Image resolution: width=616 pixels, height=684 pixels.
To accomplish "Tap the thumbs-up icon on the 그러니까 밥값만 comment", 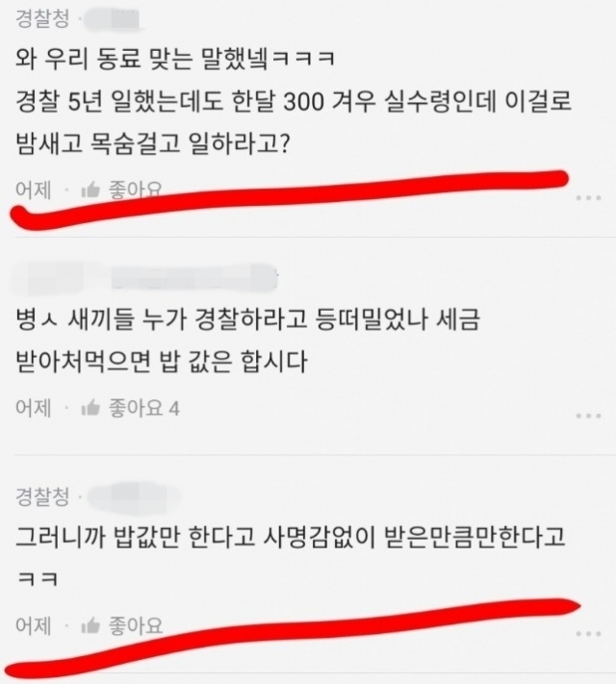I will pos(90,626).
